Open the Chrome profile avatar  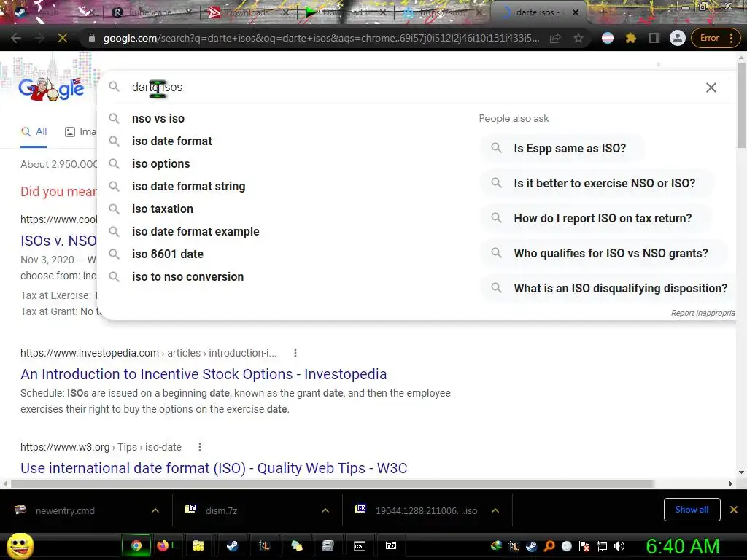(x=678, y=38)
